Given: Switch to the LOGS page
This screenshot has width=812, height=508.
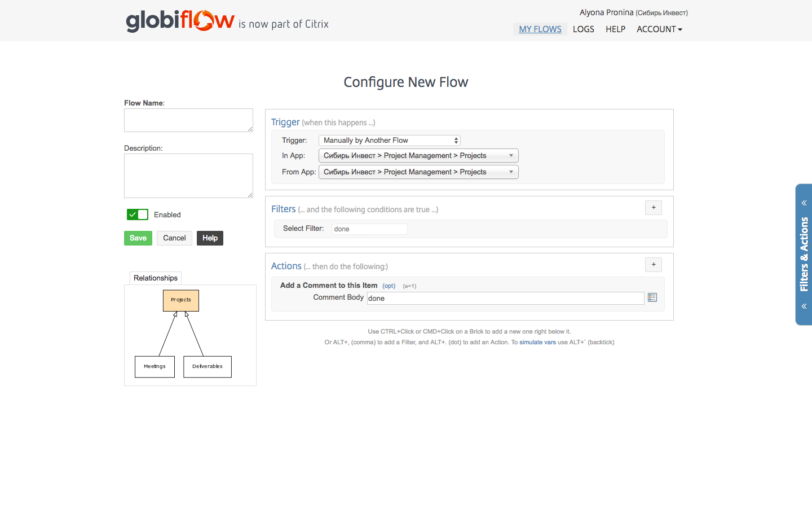Looking at the screenshot, I should pyautogui.click(x=583, y=29).
